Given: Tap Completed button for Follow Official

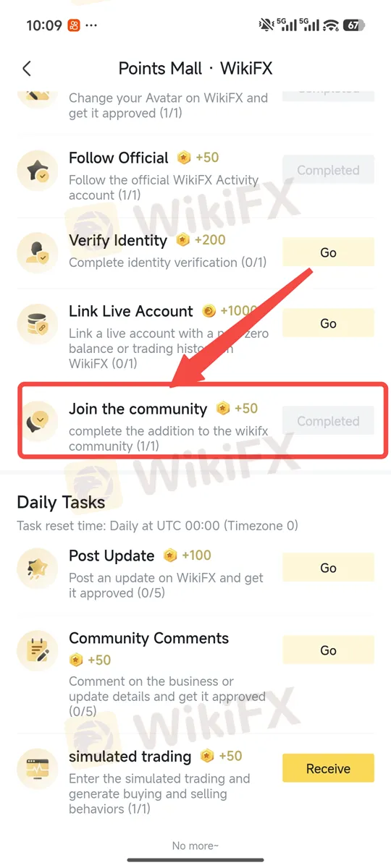Looking at the screenshot, I should pyautogui.click(x=328, y=170).
